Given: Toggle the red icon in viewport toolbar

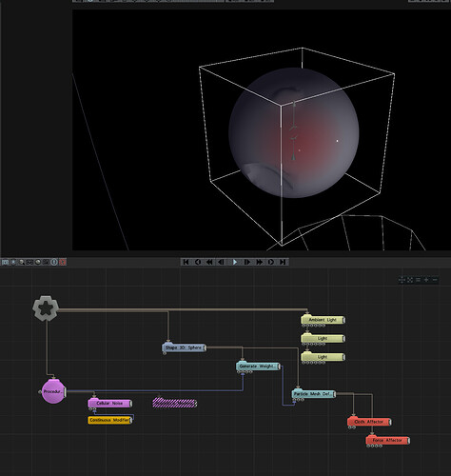Looking at the screenshot, I should [x=63, y=262].
